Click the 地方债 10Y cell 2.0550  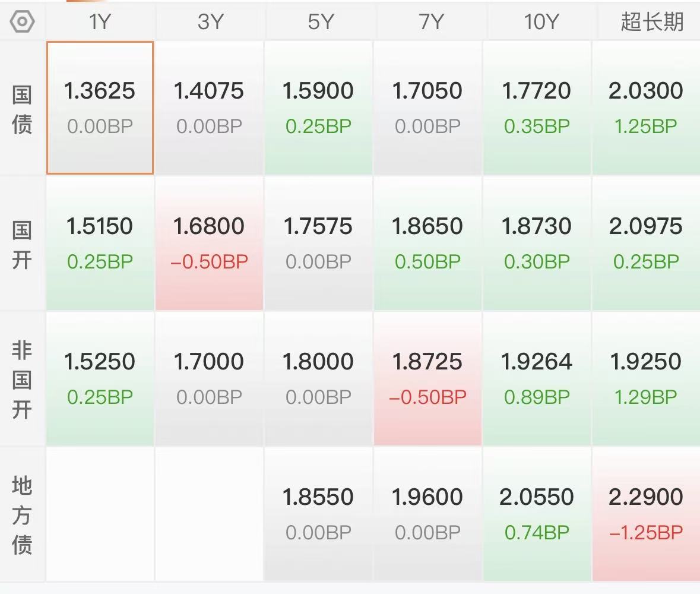(x=537, y=514)
